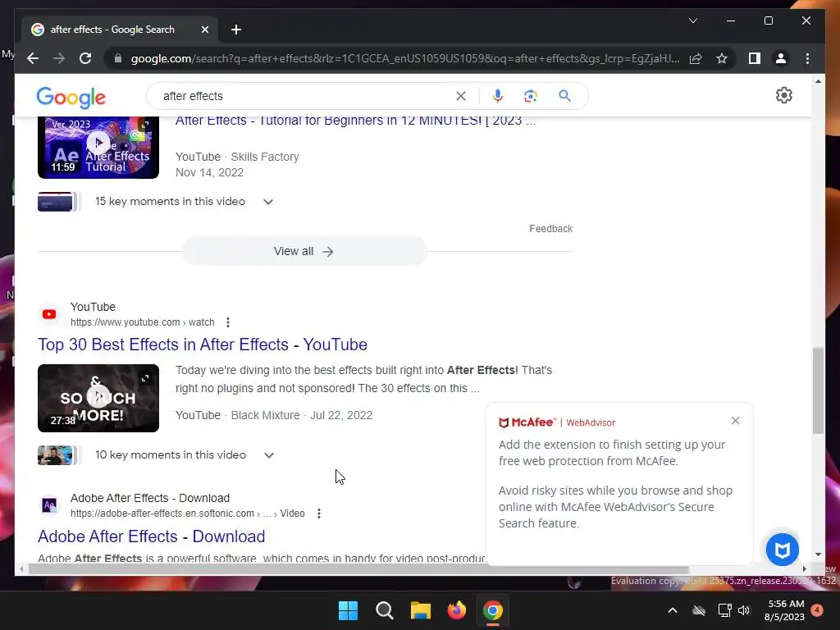Open Google quick settings gear
The height and width of the screenshot is (630, 840).
(783, 95)
